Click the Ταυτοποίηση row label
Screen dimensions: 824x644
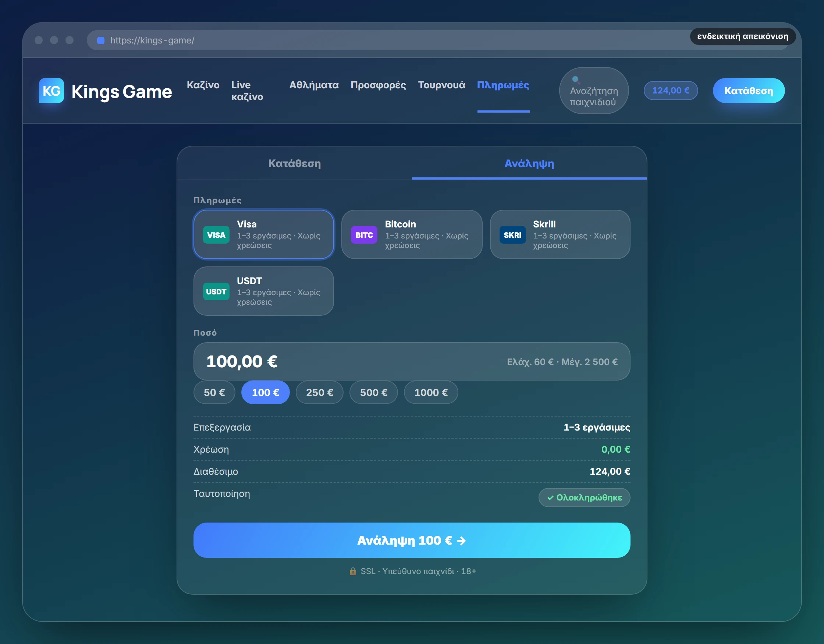[x=222, y=493]
